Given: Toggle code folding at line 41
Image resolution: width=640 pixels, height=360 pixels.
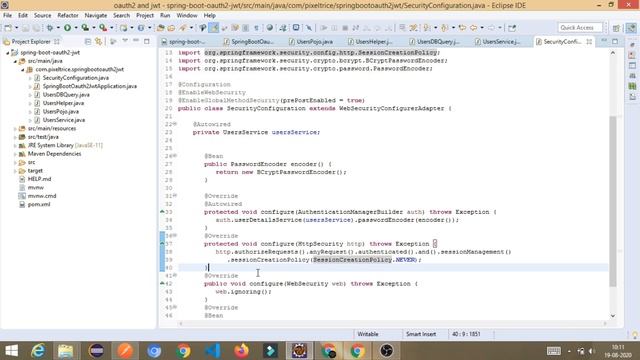Looking at the screenshot, I should coord(175,275).
